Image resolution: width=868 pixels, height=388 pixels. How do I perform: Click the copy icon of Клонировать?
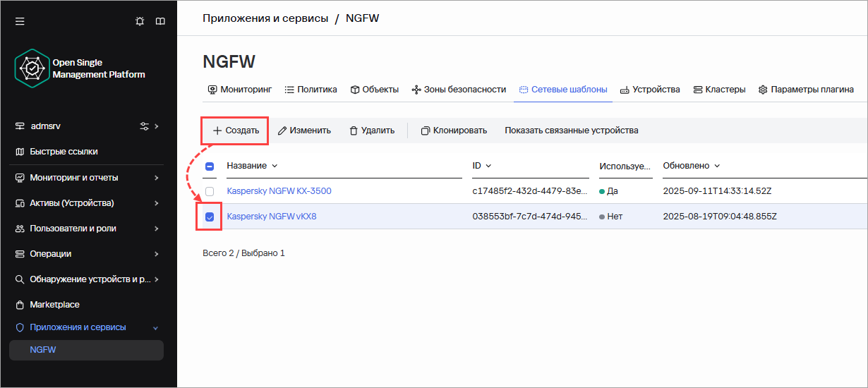pyautogui.click(x=426, y=131)
